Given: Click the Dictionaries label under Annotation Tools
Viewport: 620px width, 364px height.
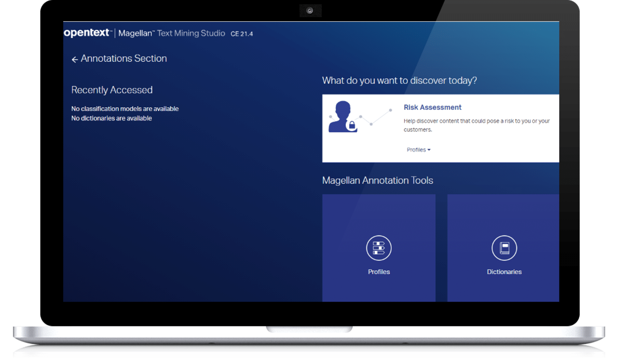Looking at the screenshot, I should point(504,272).
